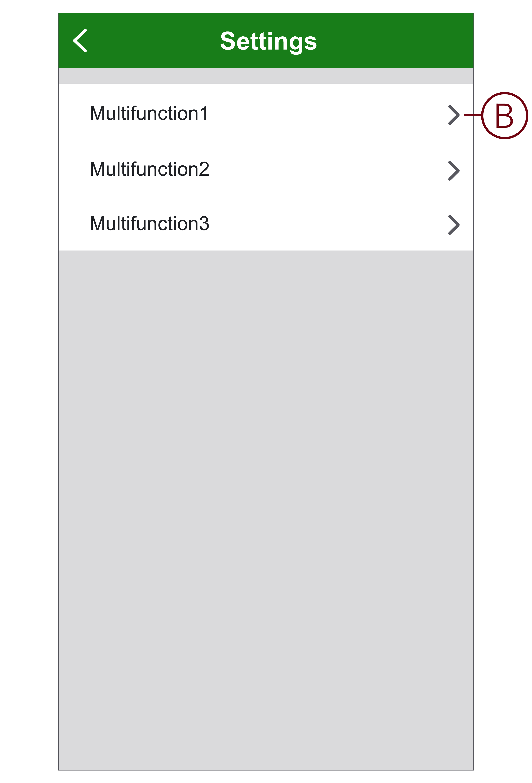Screen dimensions: 532x783
Task: Select the Multifunction1 label
Action: [149, 113]
